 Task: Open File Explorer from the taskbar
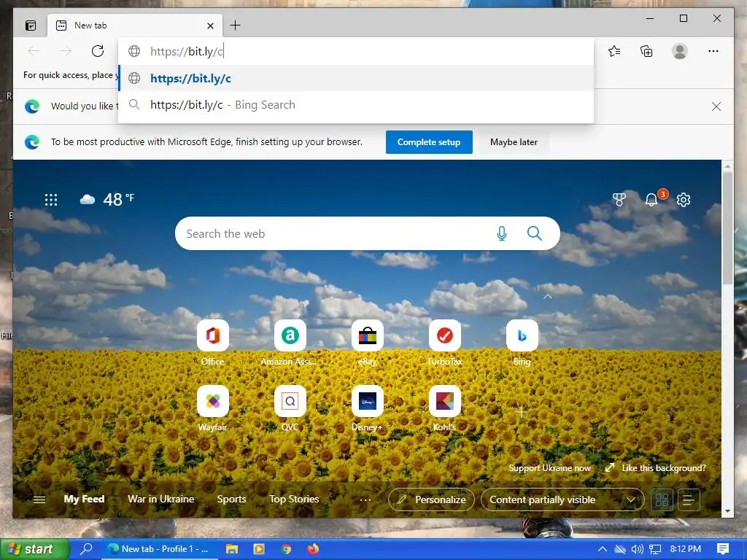(x=231, y=549)
